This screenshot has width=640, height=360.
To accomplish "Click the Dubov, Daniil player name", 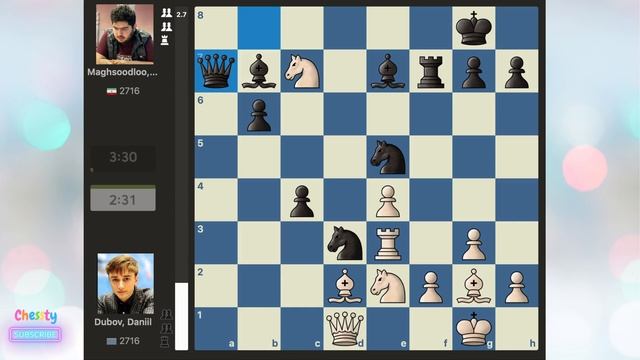I will click(123, 322).
